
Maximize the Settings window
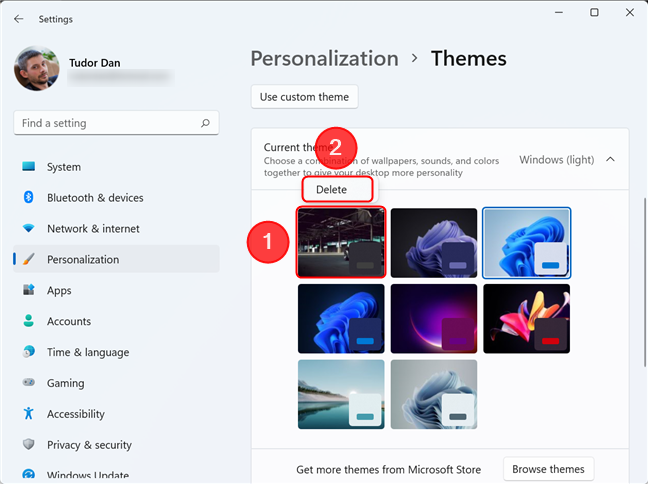point(594,13)
